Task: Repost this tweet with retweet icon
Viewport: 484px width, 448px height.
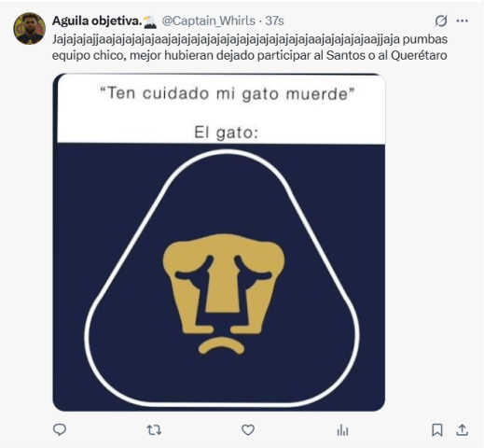Action: [154, 430]
